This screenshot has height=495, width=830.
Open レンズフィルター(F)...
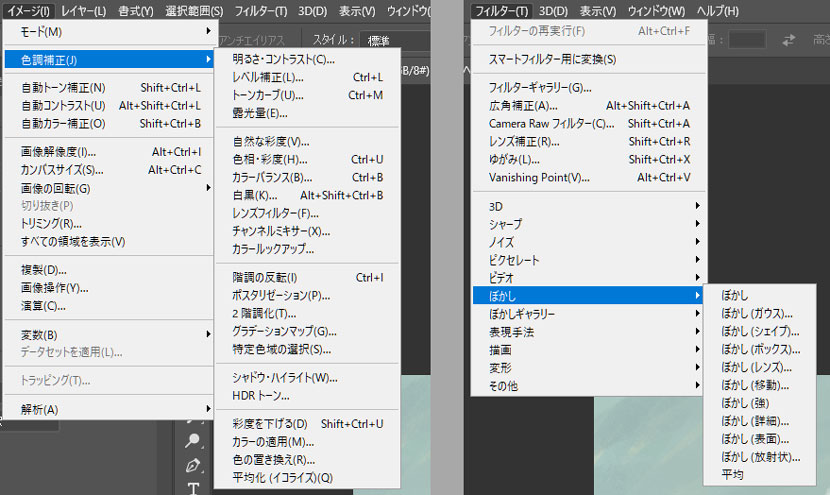click(x=307, y=213)
